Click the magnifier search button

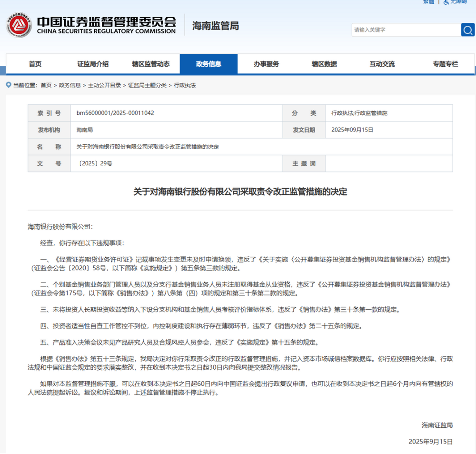click(467, 30)
